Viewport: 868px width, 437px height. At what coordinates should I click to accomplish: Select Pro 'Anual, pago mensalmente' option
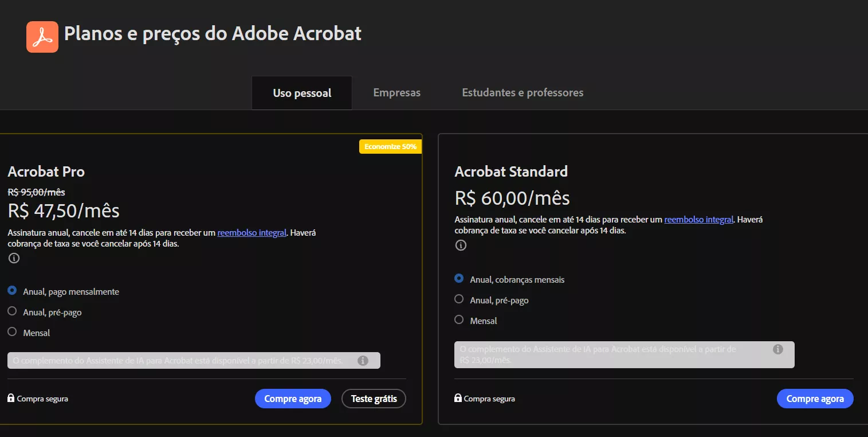point(12,291)
